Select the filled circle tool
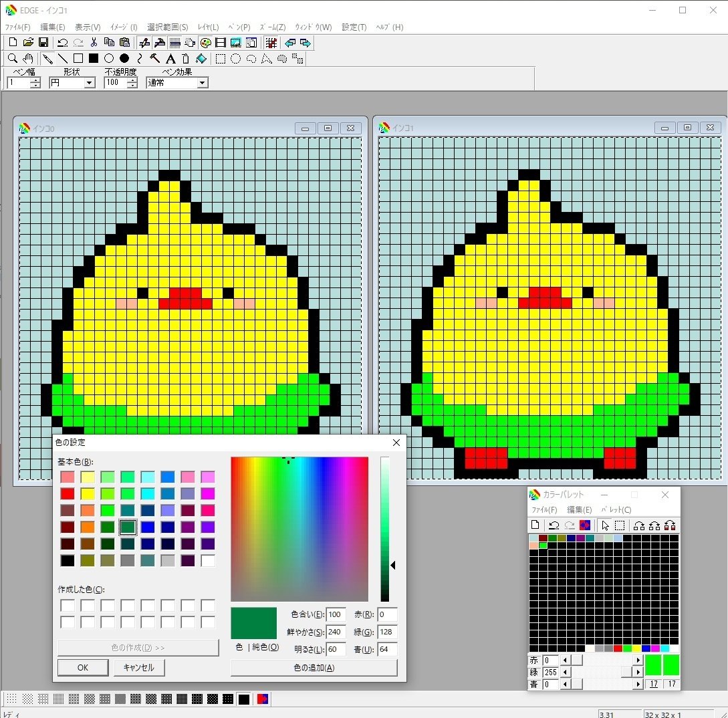Screen dimensions: 728x718 click(x=124, y=59)
